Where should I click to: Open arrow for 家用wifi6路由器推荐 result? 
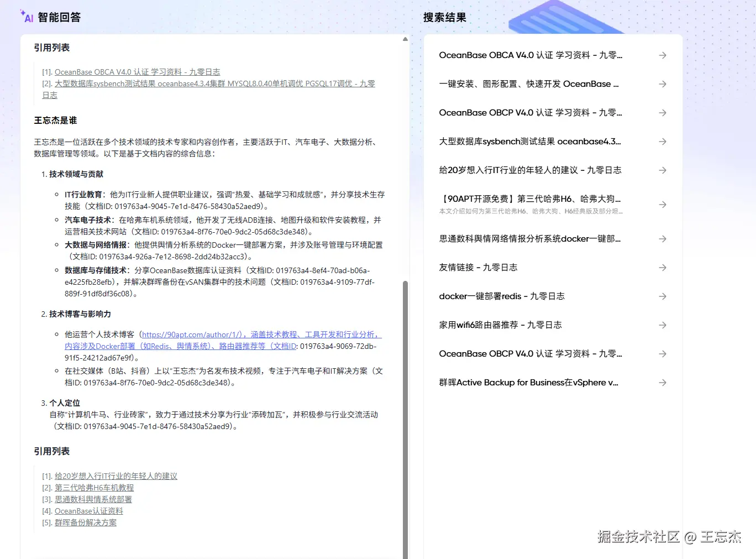(663, 325)
